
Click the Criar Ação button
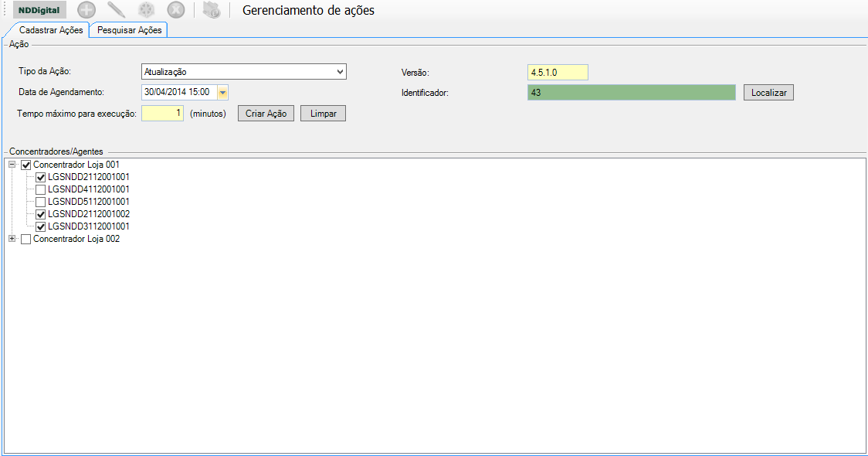point(266,113)
